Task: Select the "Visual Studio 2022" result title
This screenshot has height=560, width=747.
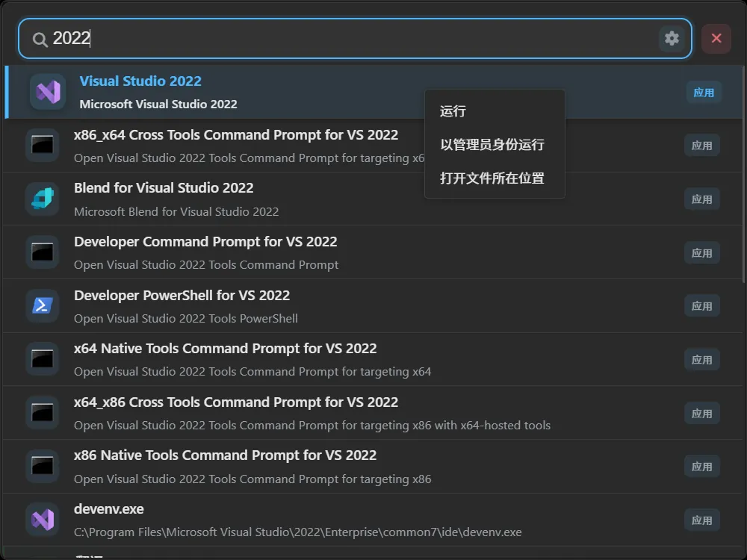Action: 140,81
